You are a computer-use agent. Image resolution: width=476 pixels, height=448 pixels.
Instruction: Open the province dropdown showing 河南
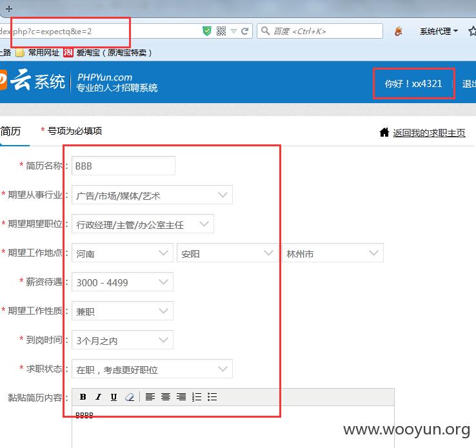tap(123, 253)
